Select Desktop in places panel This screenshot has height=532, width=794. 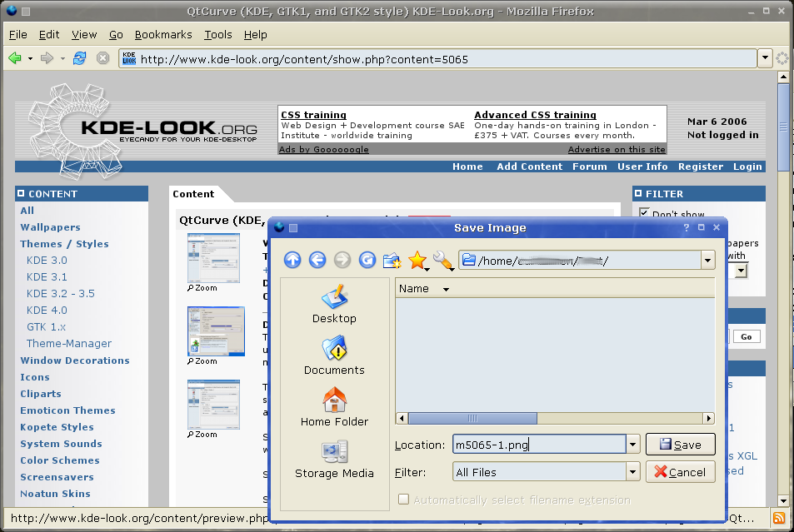(334, 304)
